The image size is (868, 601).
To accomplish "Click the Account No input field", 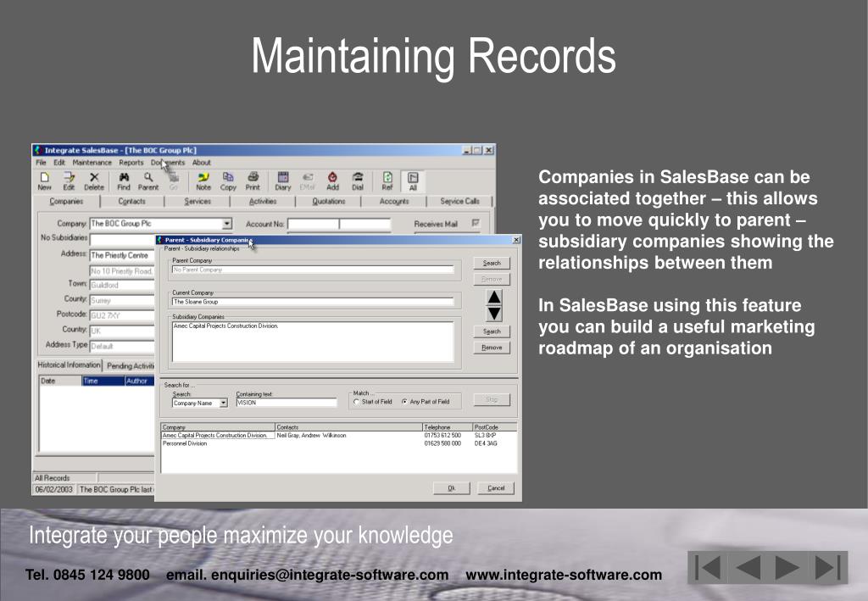I will coord(339,224).
